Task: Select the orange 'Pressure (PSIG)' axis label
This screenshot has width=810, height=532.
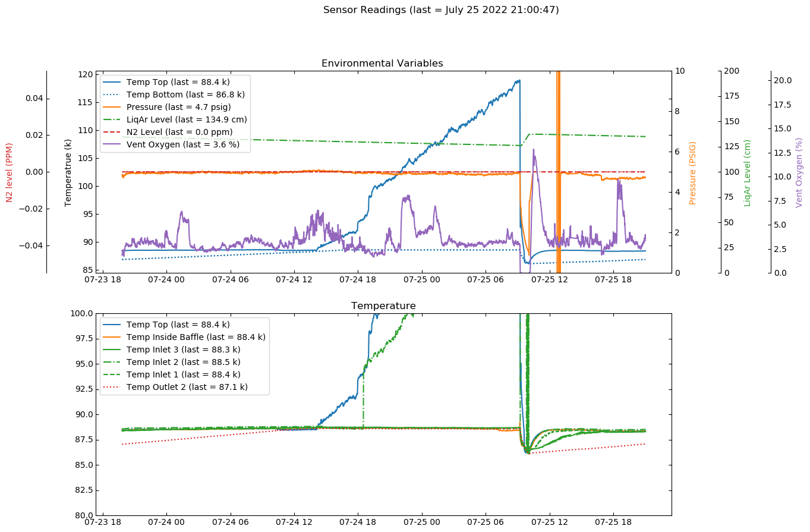Action: click(x=692, y=172)
